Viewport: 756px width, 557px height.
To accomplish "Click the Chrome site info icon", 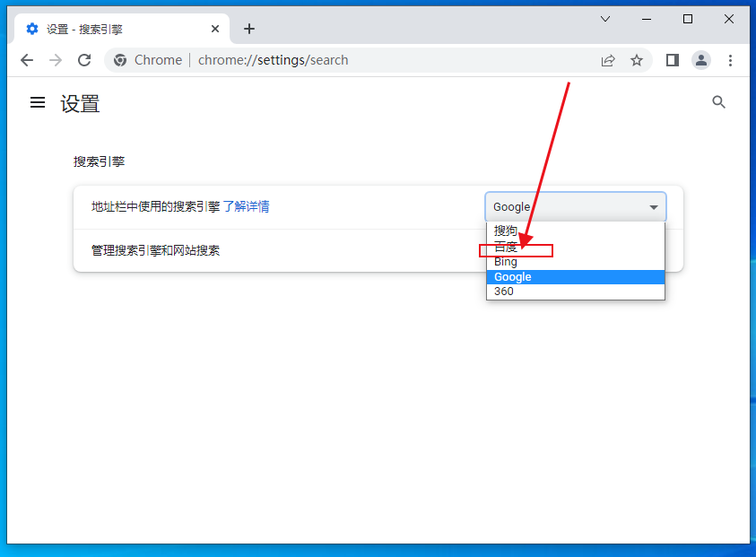I will (x=120, y=60).
